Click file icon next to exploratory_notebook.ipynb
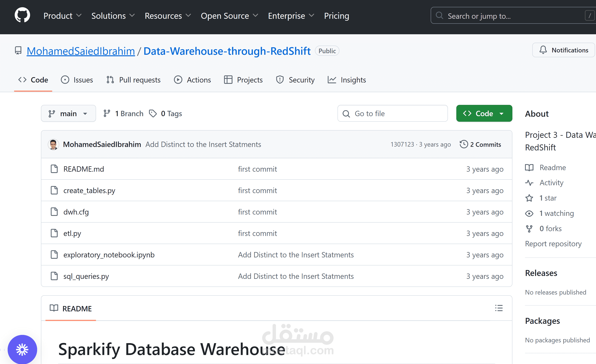The width and height of the screenshot is (596, 364). point(54,255)
